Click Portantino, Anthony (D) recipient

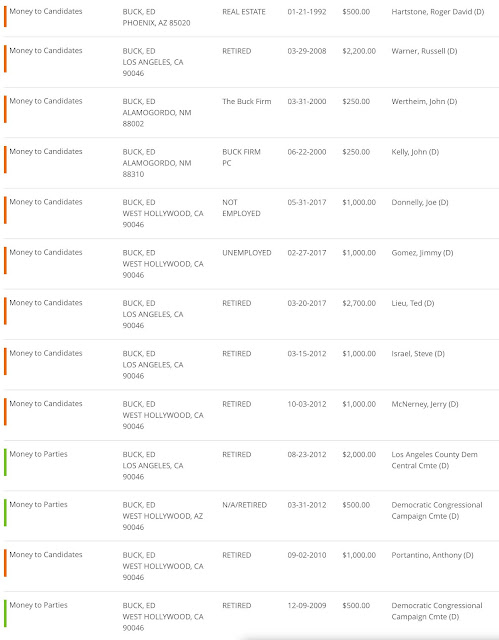coord(432,555)
